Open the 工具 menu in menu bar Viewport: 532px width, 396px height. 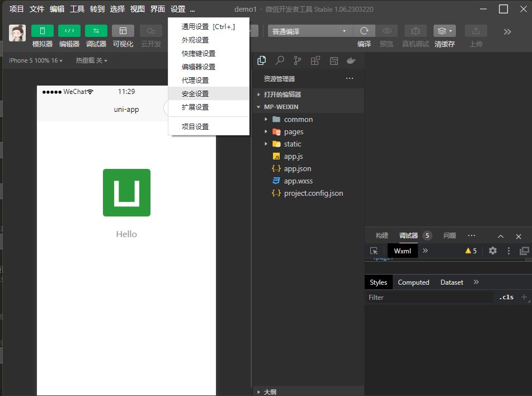[77, 9]
